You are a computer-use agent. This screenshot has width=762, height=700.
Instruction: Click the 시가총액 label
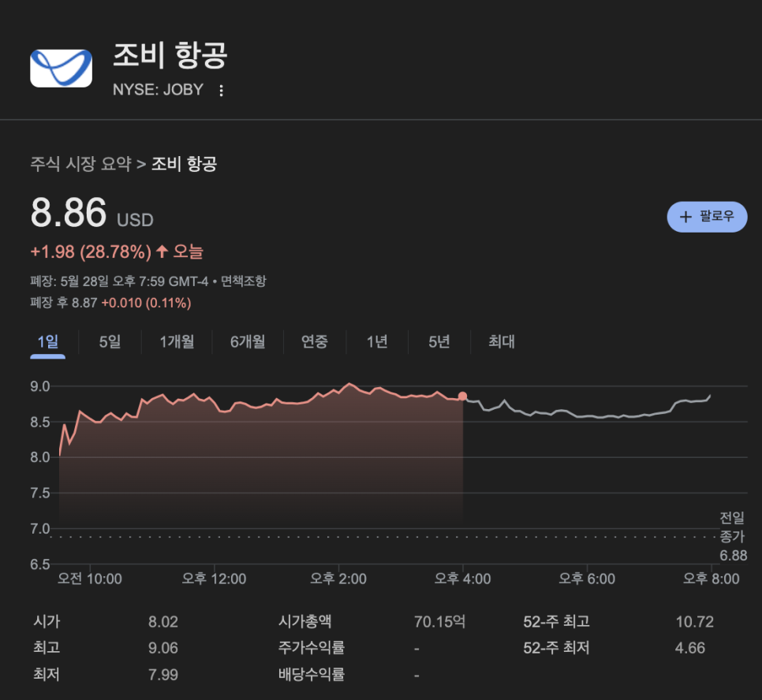click(x=305, y=622)
